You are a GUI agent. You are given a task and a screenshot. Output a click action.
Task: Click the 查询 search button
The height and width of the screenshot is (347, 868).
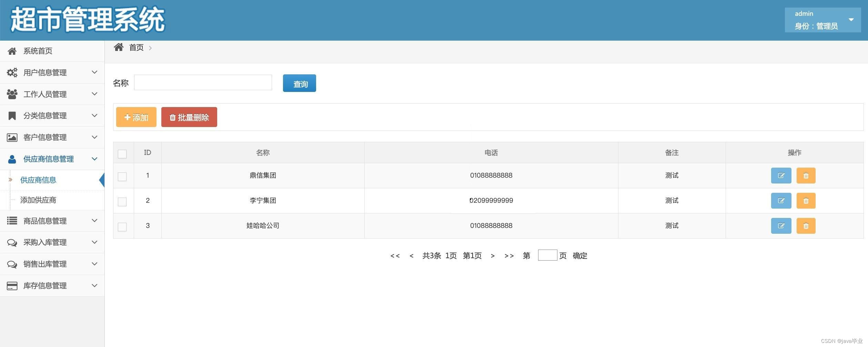tap(300, 83)
